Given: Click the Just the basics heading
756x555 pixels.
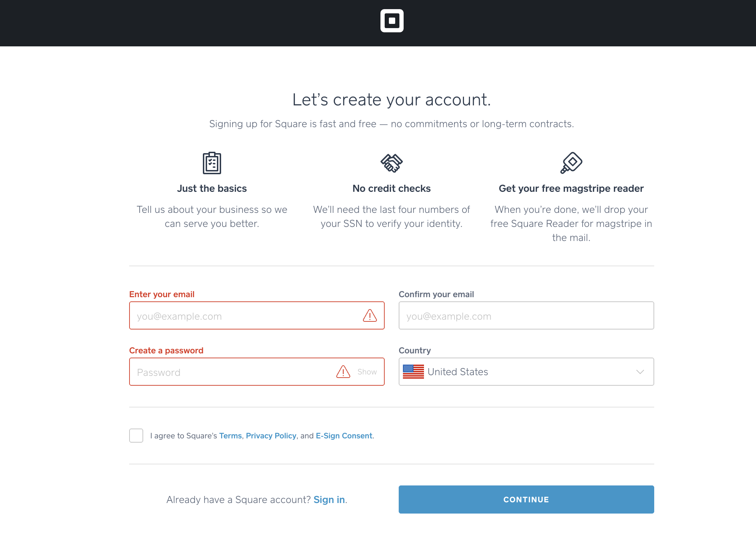Looking at the screenshot, I should (212, 188).
